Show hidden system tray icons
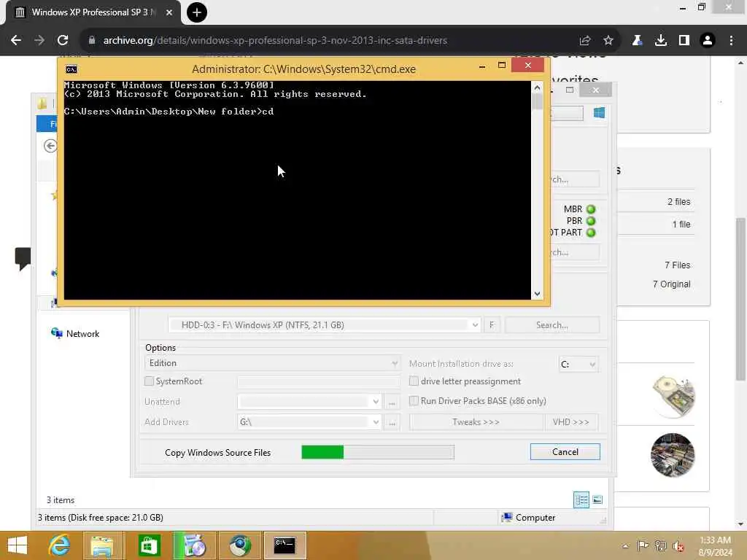The width and height of the screenshot is (747, 560). pyautogui.click(x=625, y=546)
